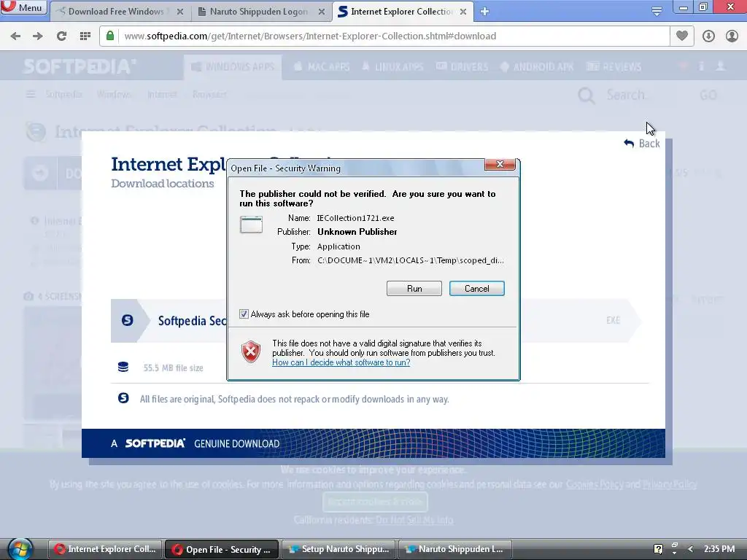747x560 pixels.
Task: Click the green secure padlock icon
Action: pyautogui.click(x=110, y=36)
